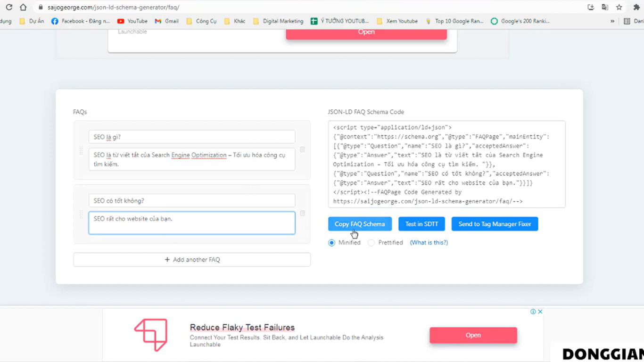The image size is (644, 362).
Task: Go to the browser home page icon
Action: pos(23,7)
